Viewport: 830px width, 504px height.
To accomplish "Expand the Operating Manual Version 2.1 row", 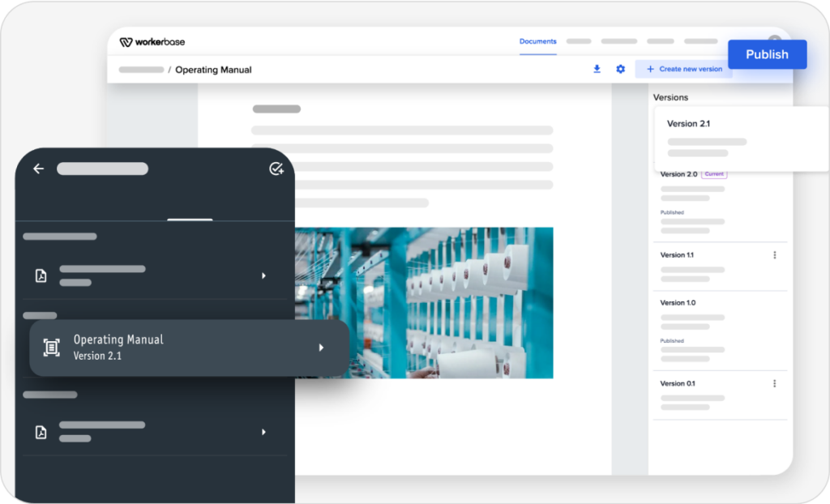I will 321,347.
